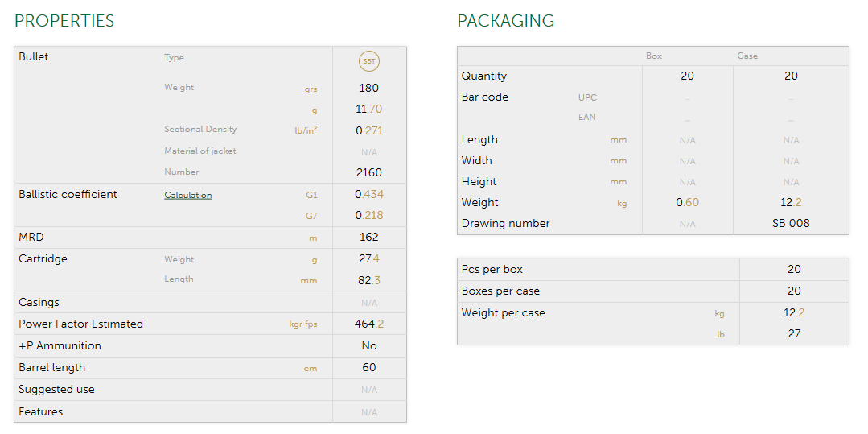Click the +P Ammunition "No" value
The height and width of the screenshot is (434, 868).
(x=369, y=345)
